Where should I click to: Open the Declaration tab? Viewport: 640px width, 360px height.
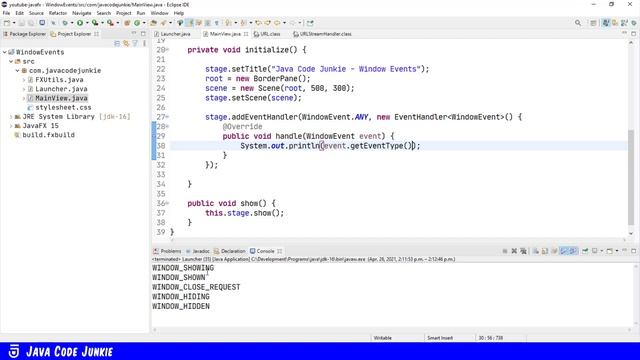click(230, 251)
